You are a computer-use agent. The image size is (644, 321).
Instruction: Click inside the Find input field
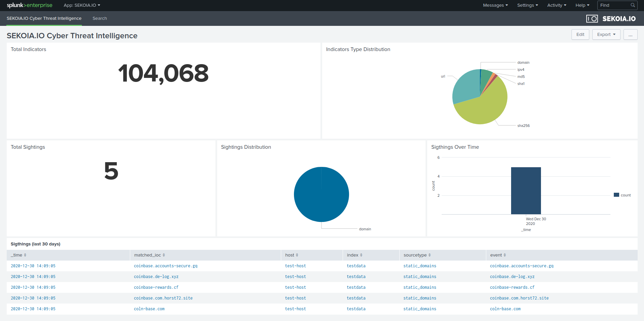[614, 5]
